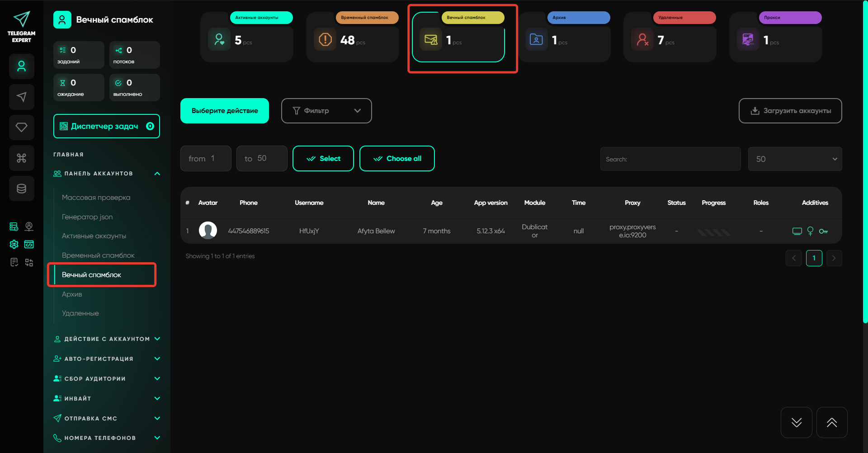Click the Загрузить аккаунты button
The width and height of the screenshot is (868, 453).
pos(790,111)
